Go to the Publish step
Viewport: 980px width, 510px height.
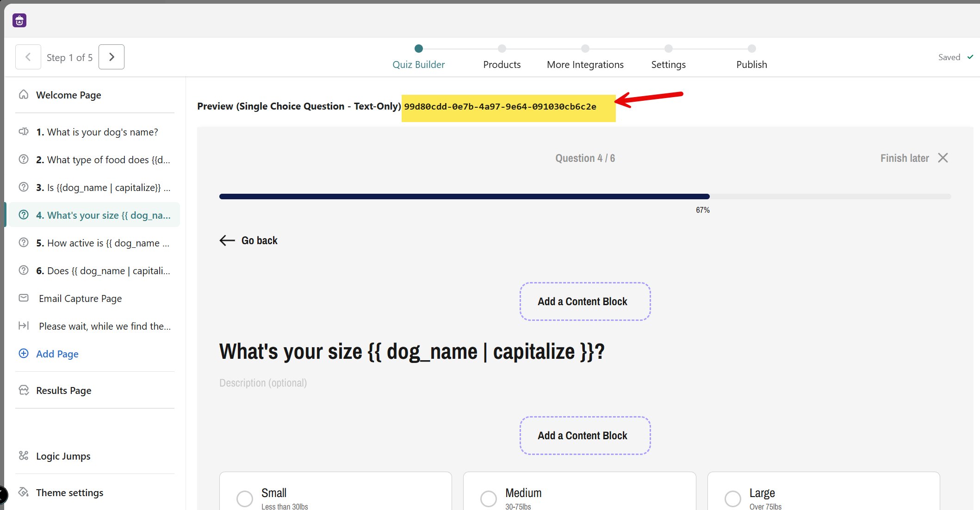pyautogui.click(x=752, y=65)
